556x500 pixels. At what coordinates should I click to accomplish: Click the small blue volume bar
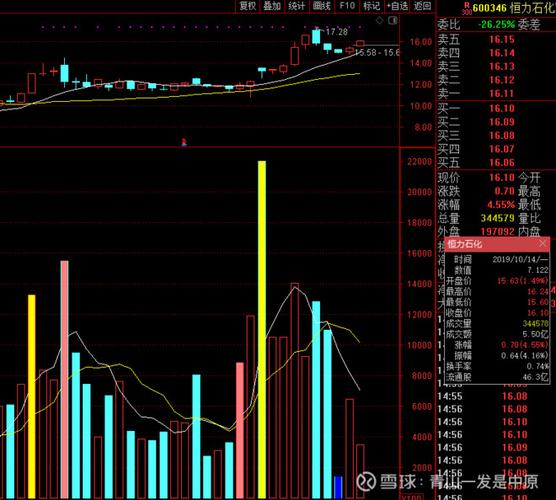click(x=338, y=487)
